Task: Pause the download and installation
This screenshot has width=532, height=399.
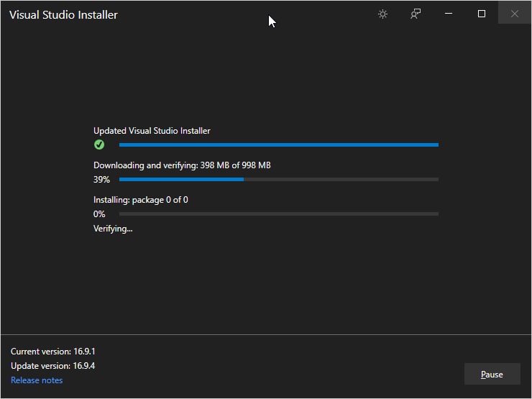Action: coord(492,374)
